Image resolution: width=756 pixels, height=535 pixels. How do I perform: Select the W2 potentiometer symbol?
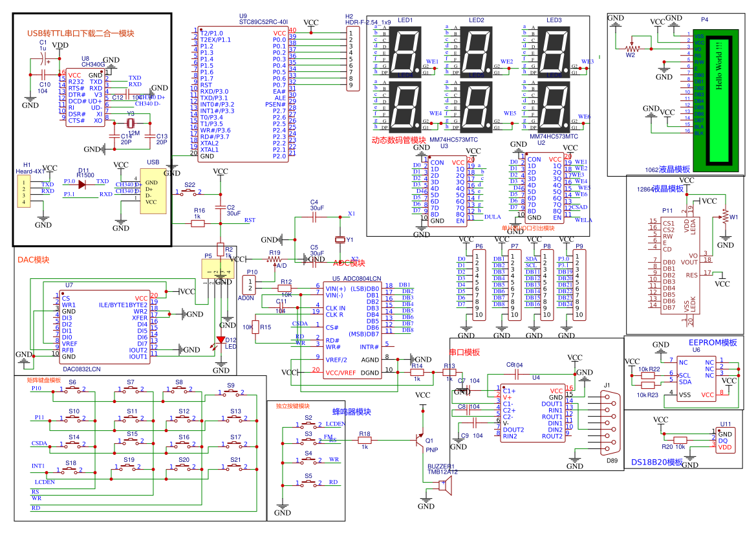(632, 49)
